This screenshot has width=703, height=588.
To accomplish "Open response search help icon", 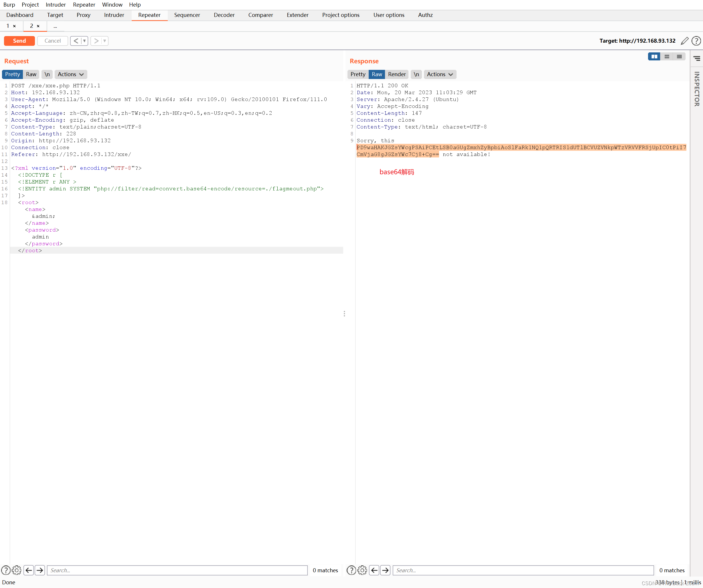I will (351, 570).
